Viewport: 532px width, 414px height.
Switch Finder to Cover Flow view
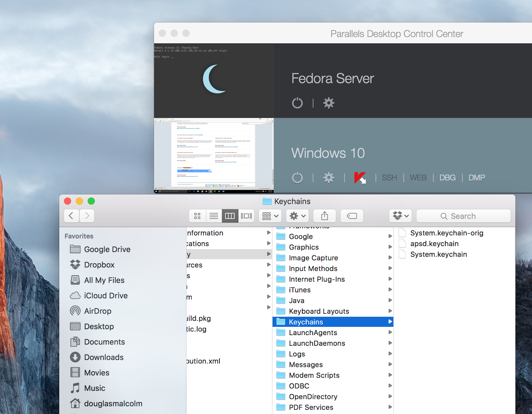(x=246, y=216)
